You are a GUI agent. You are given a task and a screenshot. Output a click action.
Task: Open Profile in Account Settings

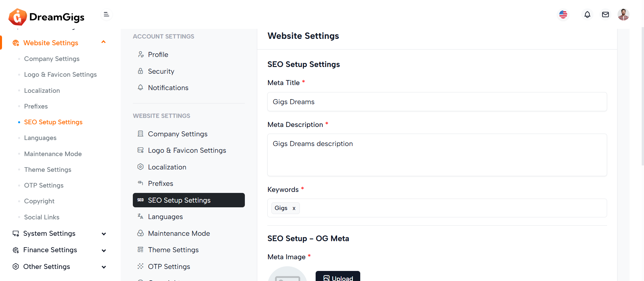pos(158,55)
